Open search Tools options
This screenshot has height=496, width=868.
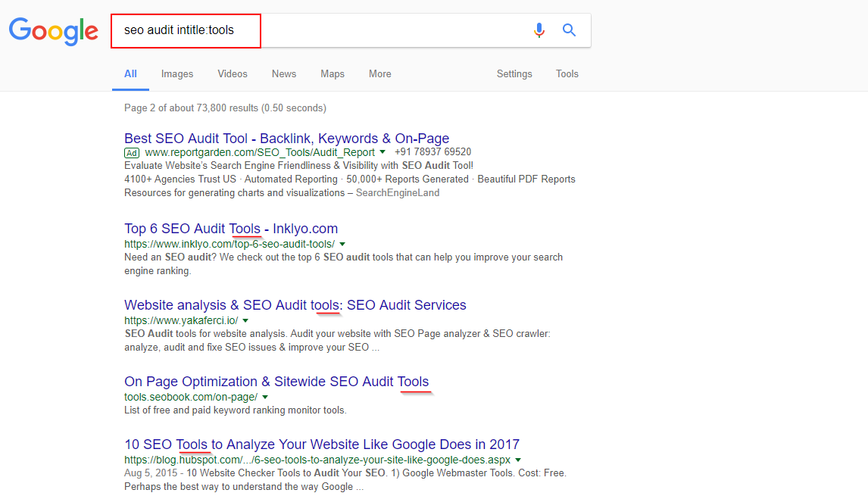click(567, 74)
